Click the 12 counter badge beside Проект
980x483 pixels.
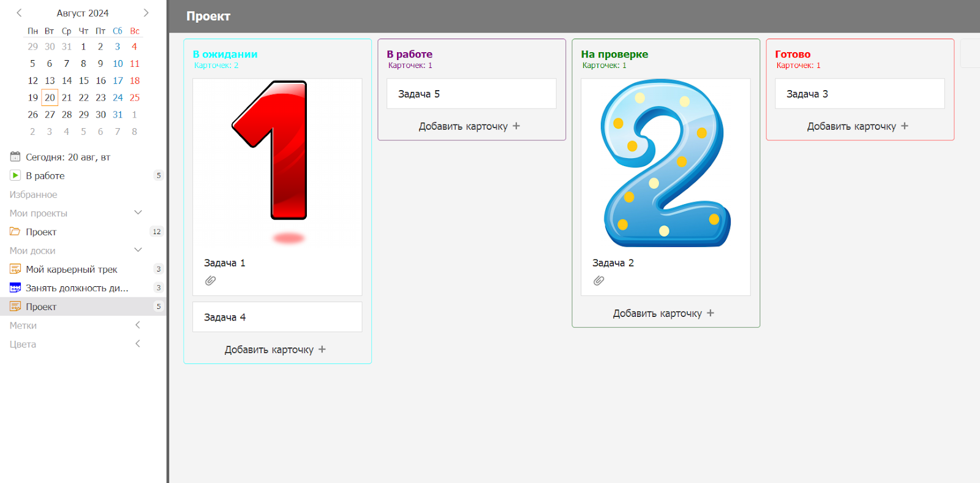pos(157,232)
